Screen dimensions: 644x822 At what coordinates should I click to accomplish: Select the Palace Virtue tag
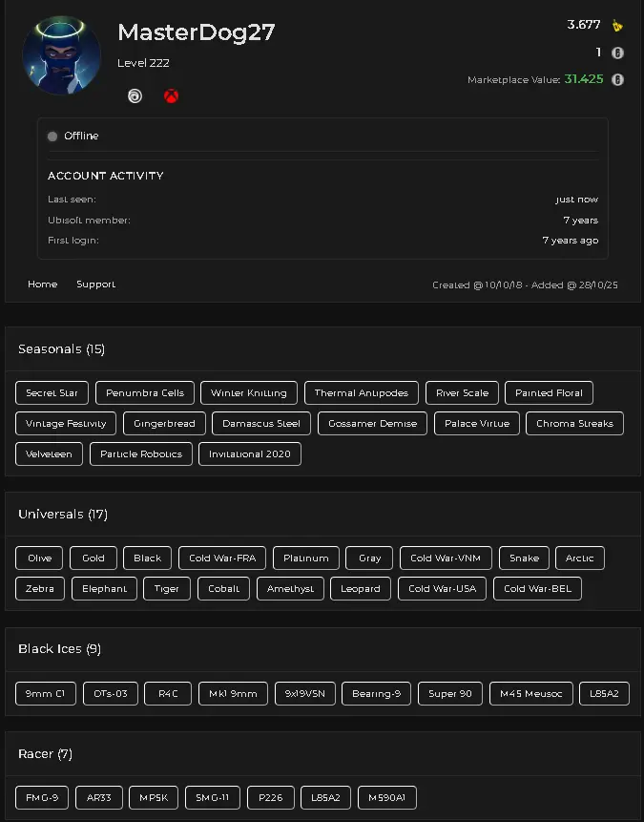[477, 423]
